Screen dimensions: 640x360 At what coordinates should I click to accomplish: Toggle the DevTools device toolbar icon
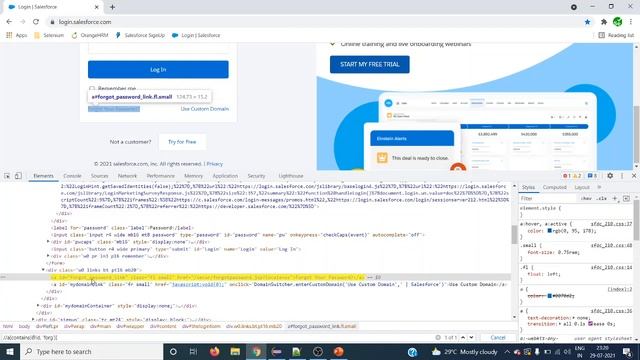pos(18,176)
